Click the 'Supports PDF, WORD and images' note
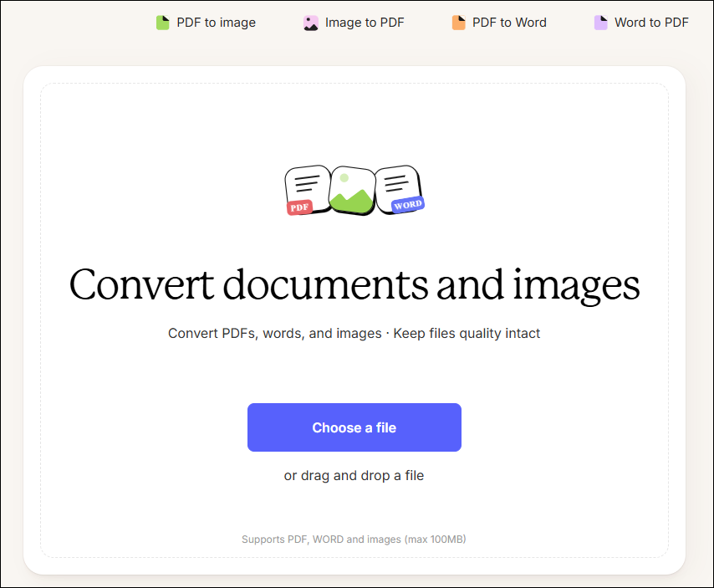Screen dimensions: 714x588 coord(354,539)
